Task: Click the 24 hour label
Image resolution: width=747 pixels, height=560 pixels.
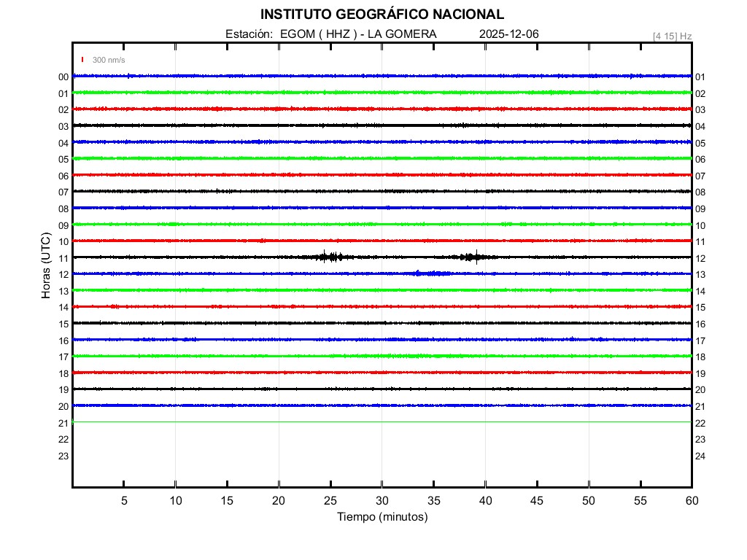Action: point(700,456)
